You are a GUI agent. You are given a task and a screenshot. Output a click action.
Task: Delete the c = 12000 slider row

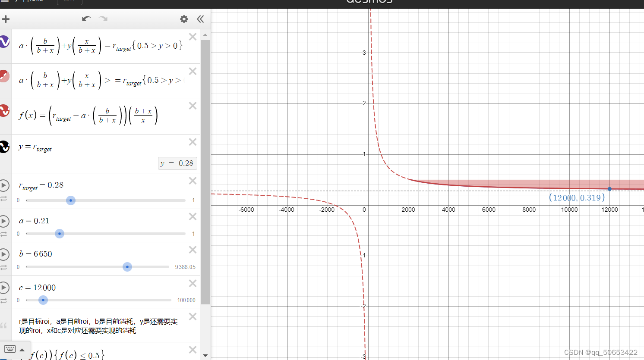pyautogui.click(x=193, y=283)
